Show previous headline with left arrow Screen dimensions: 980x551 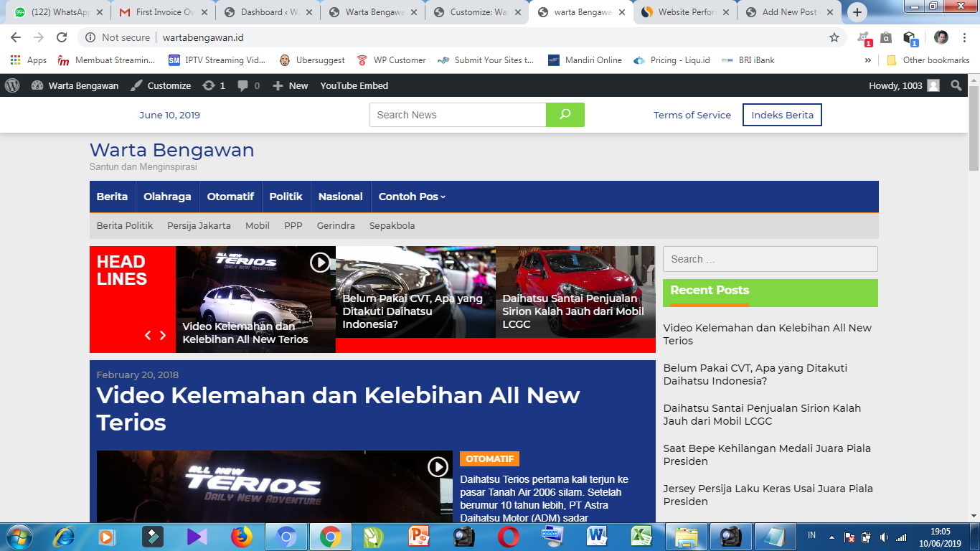coord(148,335)
